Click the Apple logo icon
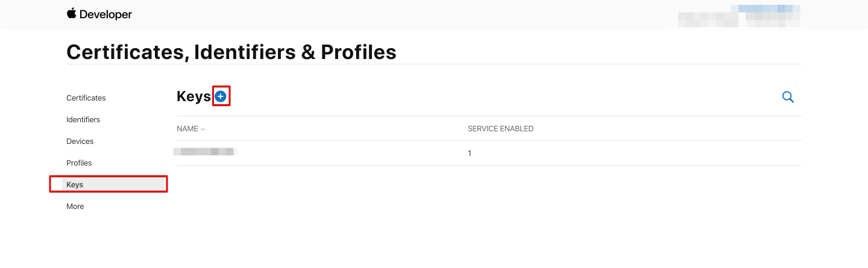 coord(72,14)
